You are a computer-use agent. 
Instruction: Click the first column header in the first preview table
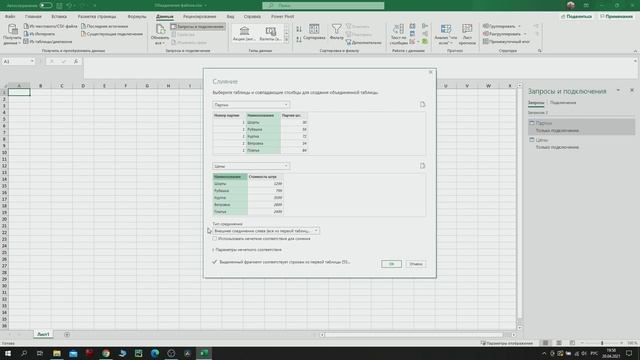(x=229, y=116)
